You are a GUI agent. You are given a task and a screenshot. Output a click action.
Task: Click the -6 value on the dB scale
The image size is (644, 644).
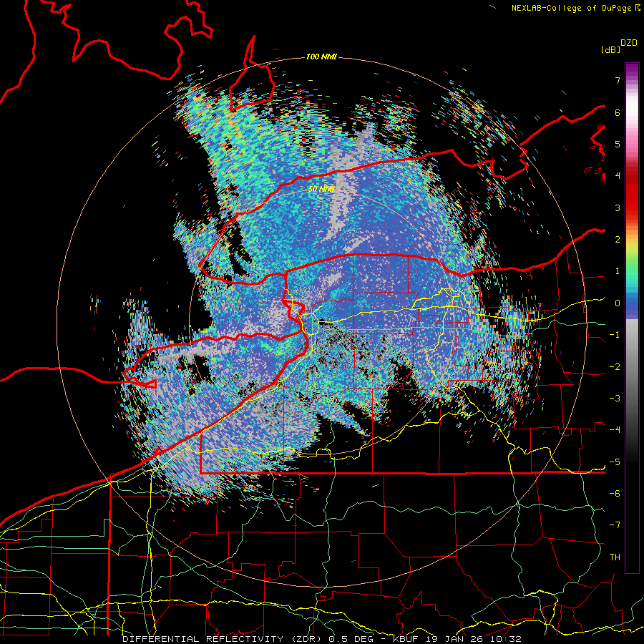click(x=615, y=494)
